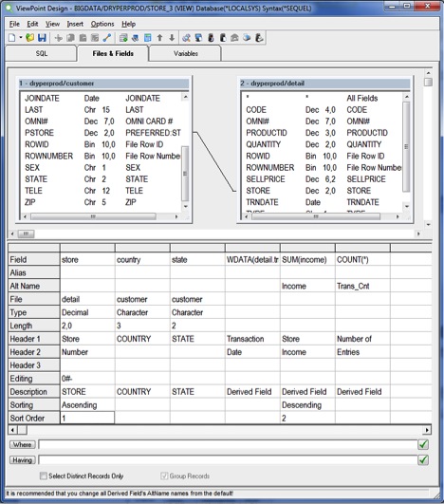The height and width of the screenshot is (504, 444).
Task: Click the Open folder toolbar icon
Action: click(29, 38)
